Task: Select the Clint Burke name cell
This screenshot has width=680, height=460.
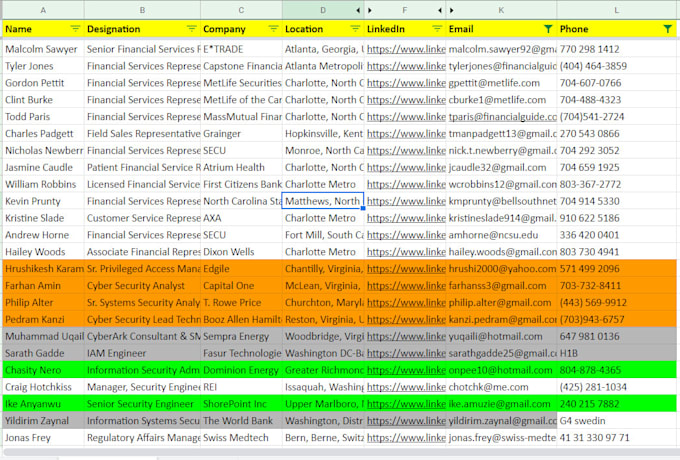Action: (x=43, y=100)
